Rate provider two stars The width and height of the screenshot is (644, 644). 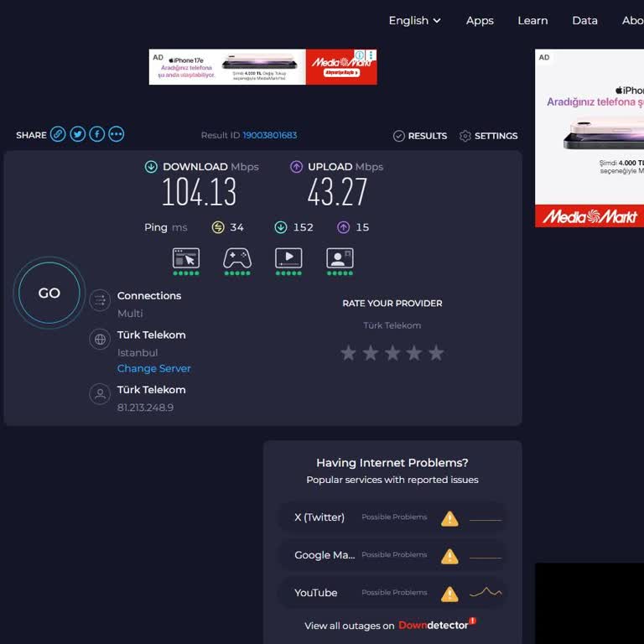pos(371,353)
